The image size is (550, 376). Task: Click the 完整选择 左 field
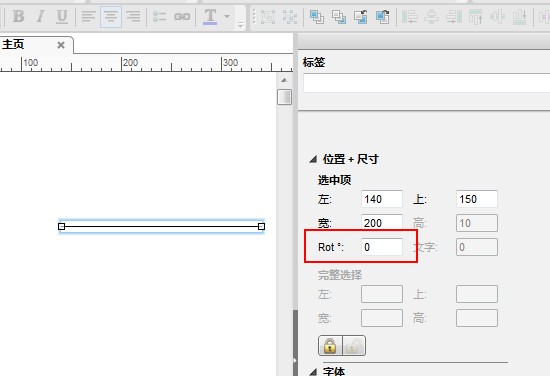(382, 294)
